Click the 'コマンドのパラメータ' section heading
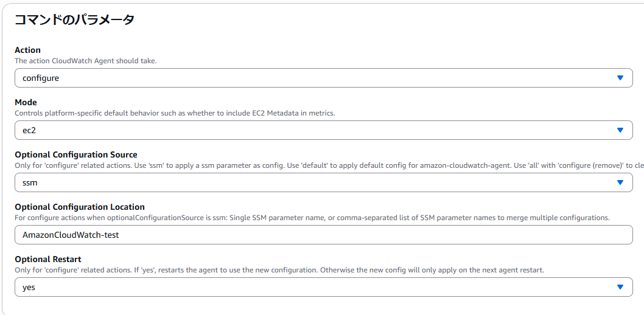 tap(74, 19)
